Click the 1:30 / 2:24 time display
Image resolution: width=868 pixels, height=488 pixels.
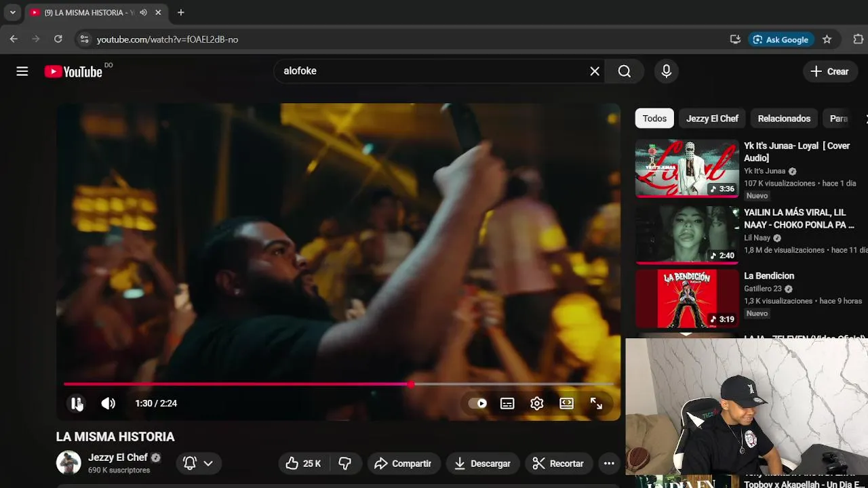[x=156, y=403]
